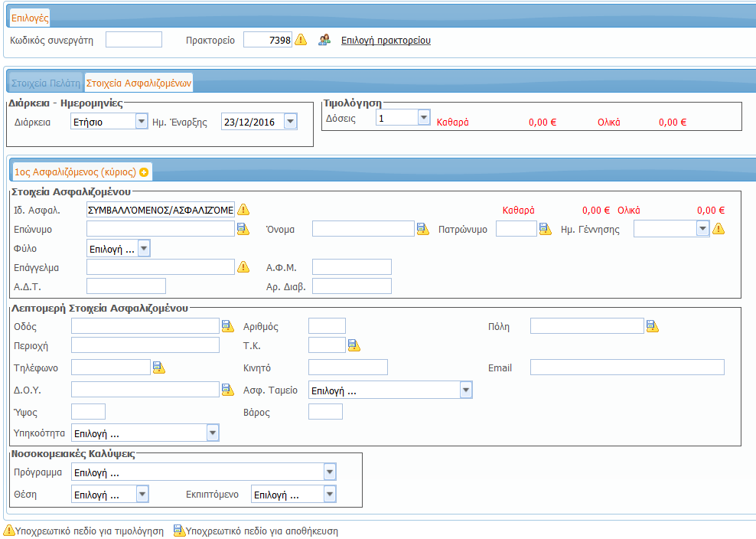Click the Ύψος input field
Image resolution: width=756 pixels, height=539 pixels.
(88, 412)
